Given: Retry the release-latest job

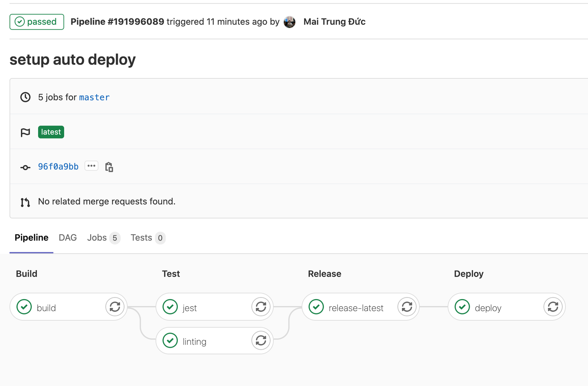Looking at the screenshot, I should coord(407,307).
